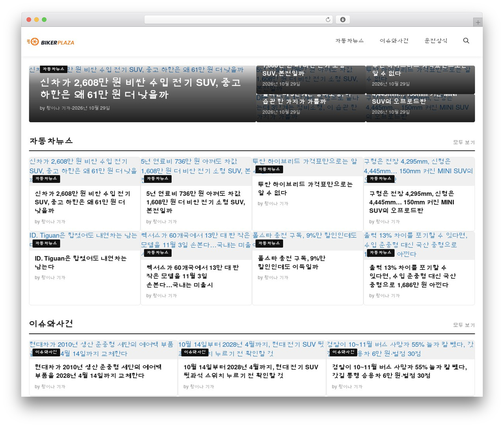Select the 자동차뉴스 section heading
The width and height of the screenshot is (504, 427).
(51, 141)
